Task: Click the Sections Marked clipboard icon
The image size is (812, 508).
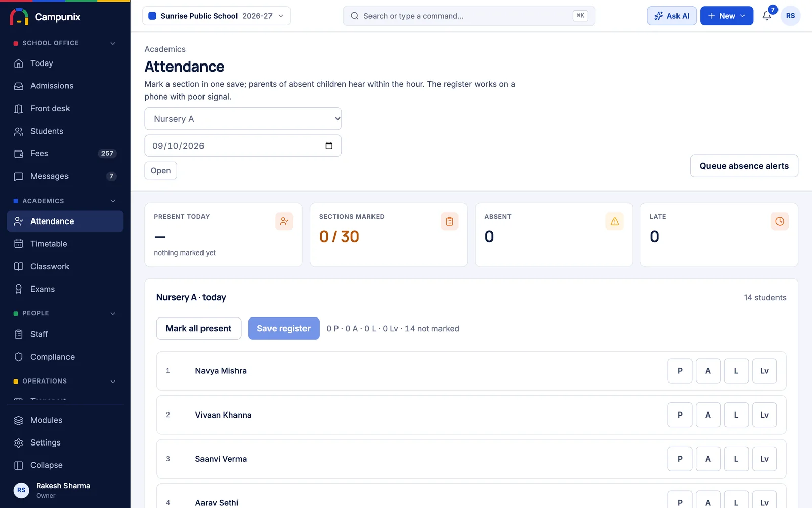Action: pos(449,221)
